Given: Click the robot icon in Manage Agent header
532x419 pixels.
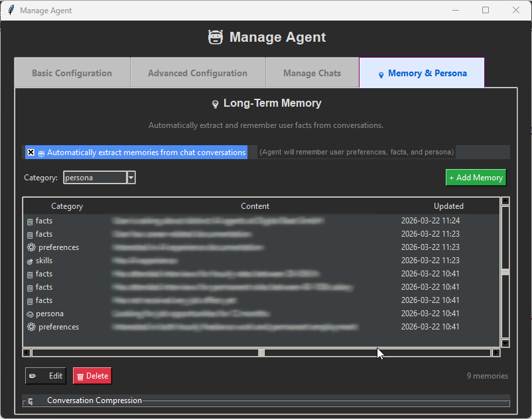Looking at the screenshot, I should (216, 37).
